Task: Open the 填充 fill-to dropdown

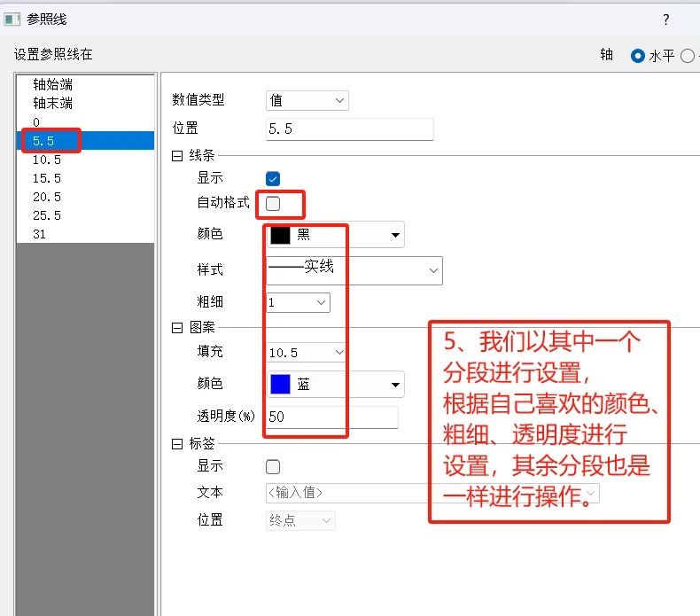Action: 307,353
